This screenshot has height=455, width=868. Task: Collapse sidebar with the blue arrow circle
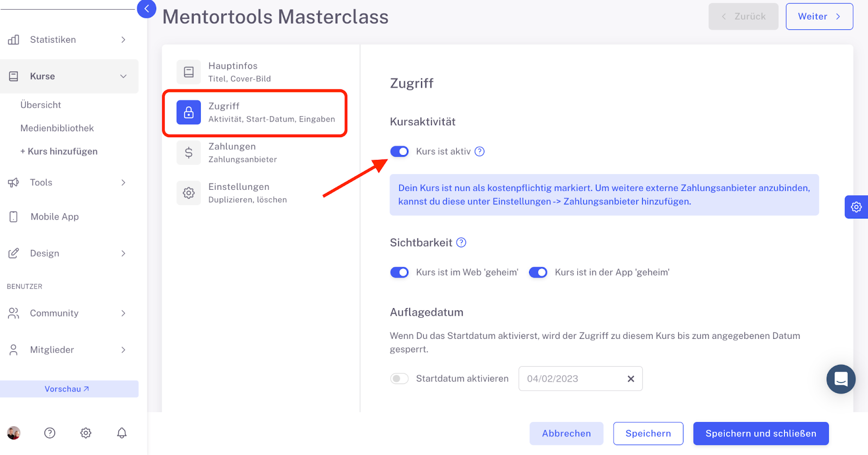(x=146, y=9)
